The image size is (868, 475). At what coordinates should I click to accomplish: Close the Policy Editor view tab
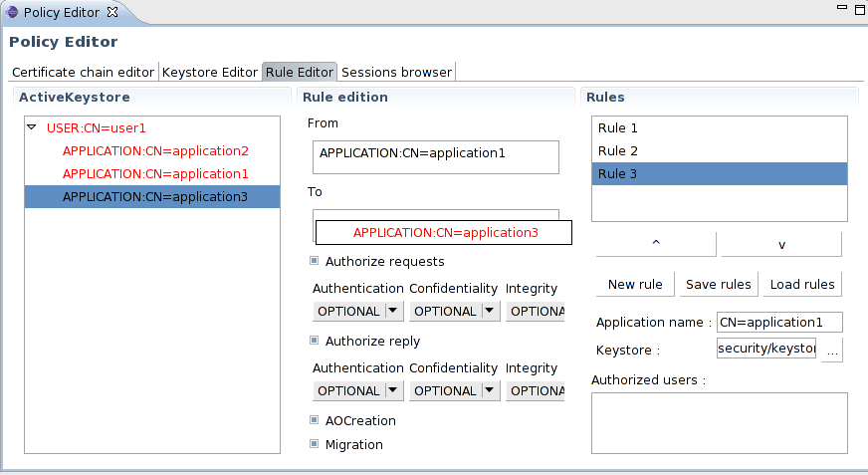point(111,12)
